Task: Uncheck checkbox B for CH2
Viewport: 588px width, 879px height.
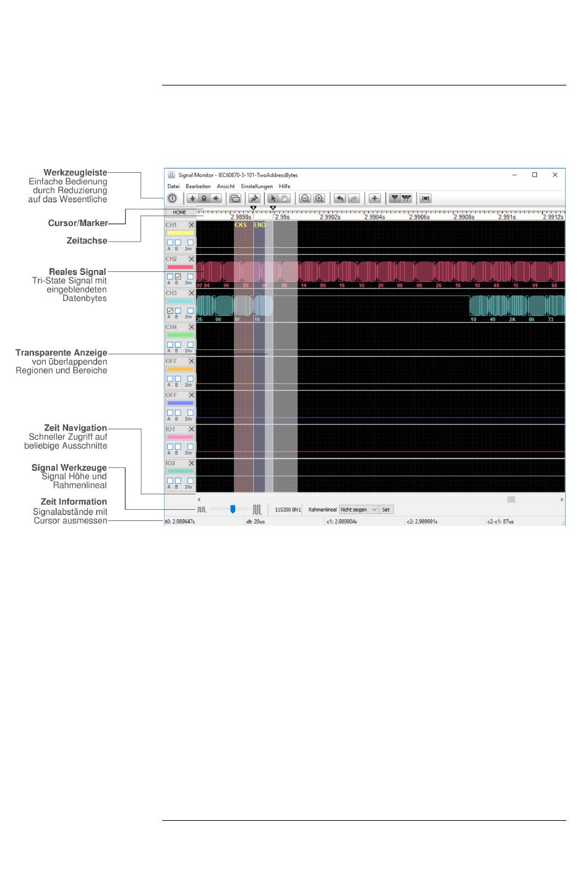Action: click(x=178, y=276)
